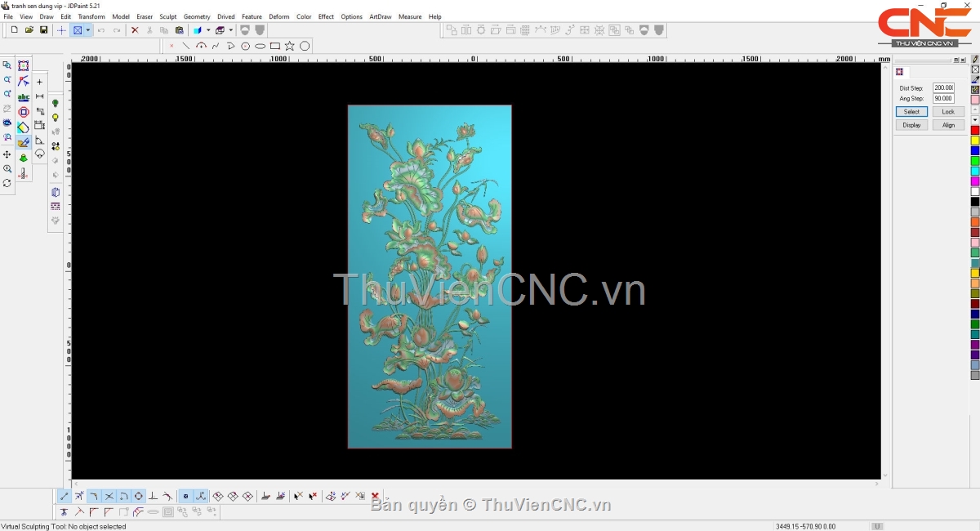Toggle endpoint snap in bottom toolbar
The width and height of the screenshot is (980, 531).
65,496
